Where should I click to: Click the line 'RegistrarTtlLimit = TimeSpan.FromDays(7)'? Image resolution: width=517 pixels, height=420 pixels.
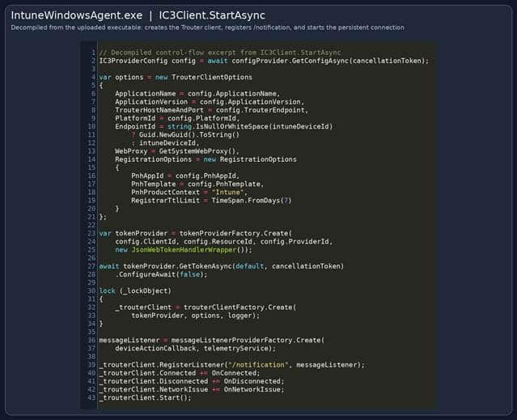[x=211, y=201]
